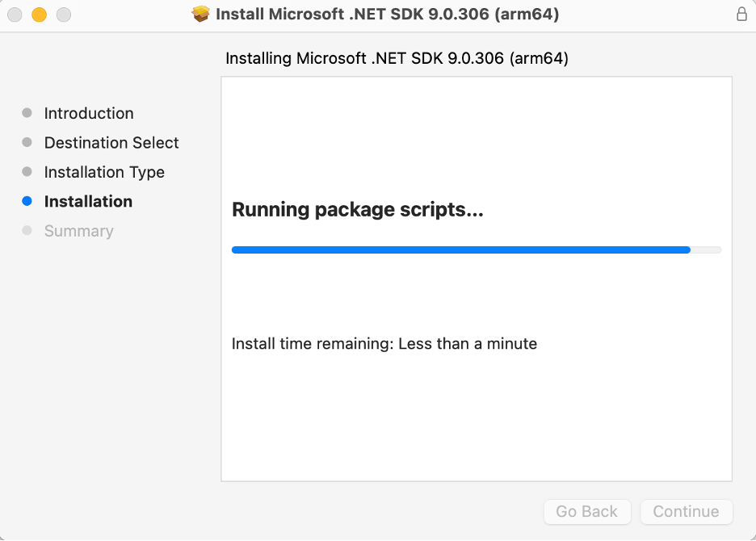
Task: Click the blue installation progress bar
Action: 460,250
